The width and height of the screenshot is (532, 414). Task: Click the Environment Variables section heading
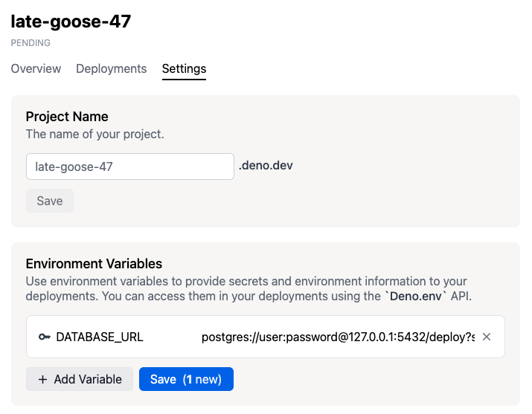(x=94, y=263)
